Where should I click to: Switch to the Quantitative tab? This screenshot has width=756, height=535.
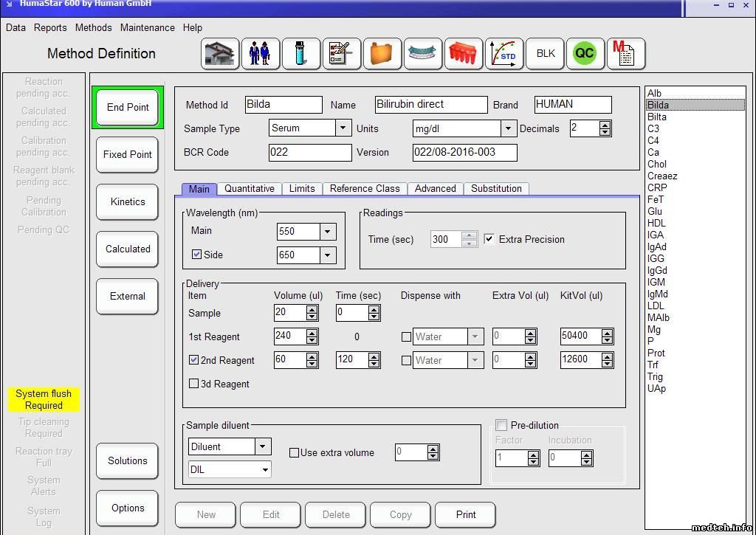[x=250, y=189]
